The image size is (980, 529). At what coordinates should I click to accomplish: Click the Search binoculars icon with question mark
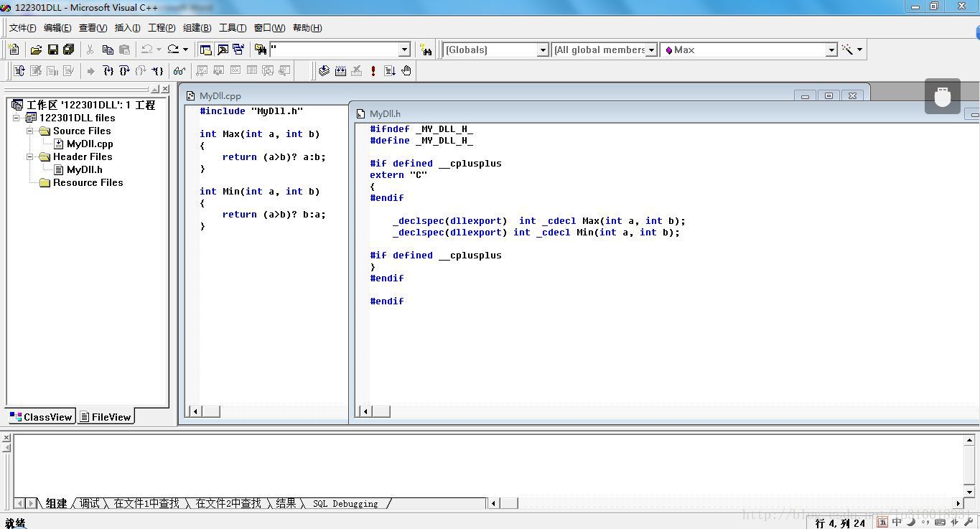coord(426,50)
